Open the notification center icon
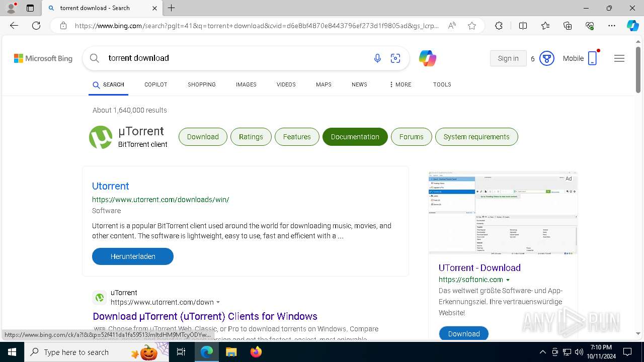Screen dimensions: 644x362 click(627, 352)
